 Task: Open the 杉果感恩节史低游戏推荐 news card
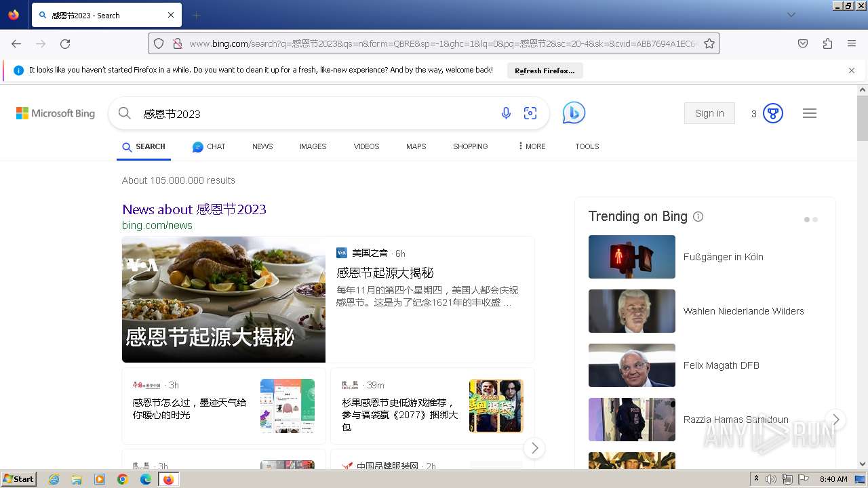(x=433, y=406)
